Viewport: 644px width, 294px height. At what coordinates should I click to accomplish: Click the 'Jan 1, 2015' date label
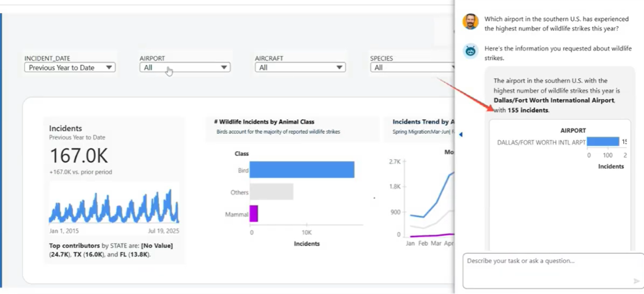tap(65, 231)
